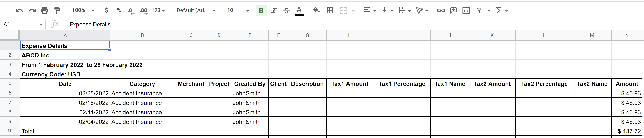Open the Borders tool
The width and height of the screenshot is (644, 138).
click(330, 11)
